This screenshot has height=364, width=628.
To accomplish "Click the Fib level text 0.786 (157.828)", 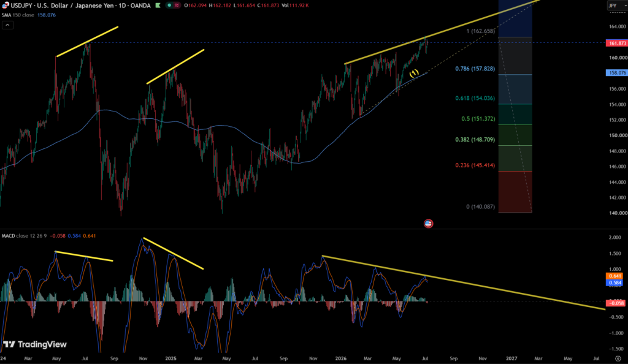I will pos(475,69).
